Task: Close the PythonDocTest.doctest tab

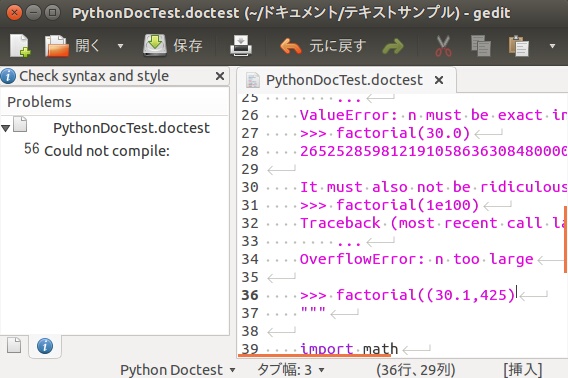Action: point(439,80)
